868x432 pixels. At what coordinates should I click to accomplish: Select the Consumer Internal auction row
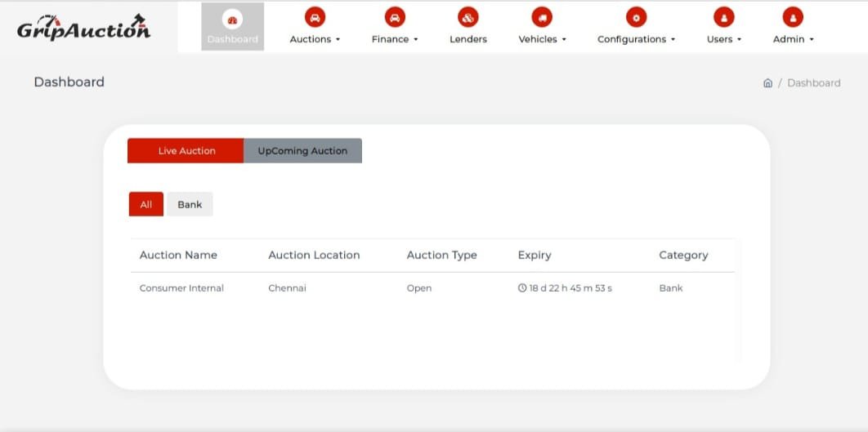coord(181,288)
